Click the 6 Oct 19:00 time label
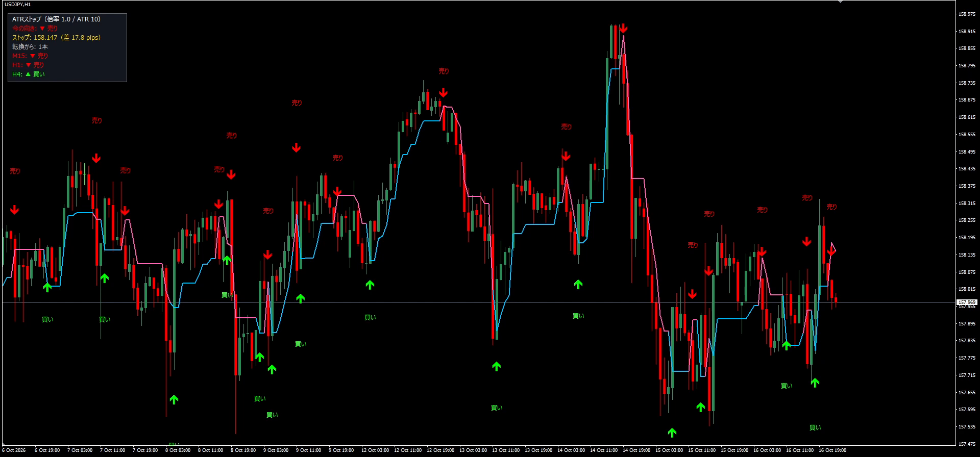 (47, 450)
